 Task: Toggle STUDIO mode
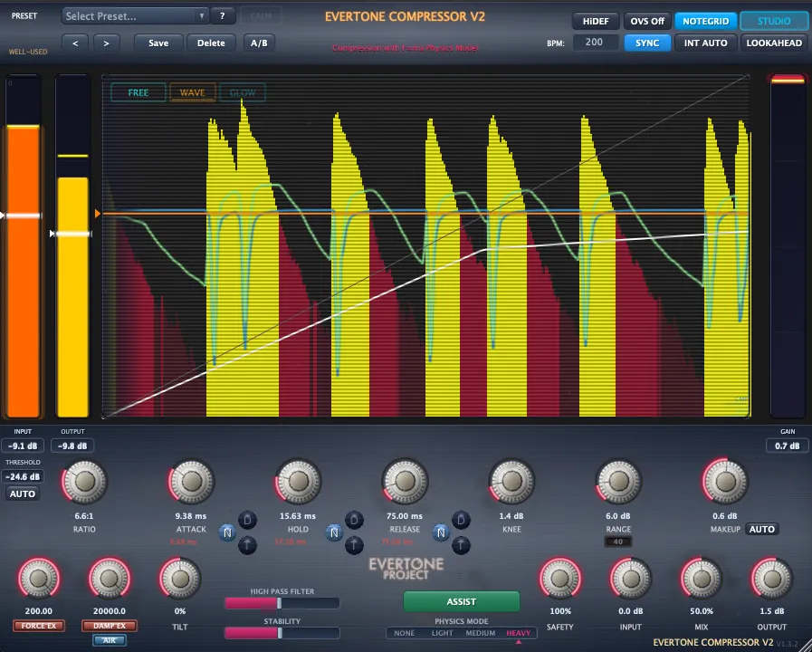point(774,21)
